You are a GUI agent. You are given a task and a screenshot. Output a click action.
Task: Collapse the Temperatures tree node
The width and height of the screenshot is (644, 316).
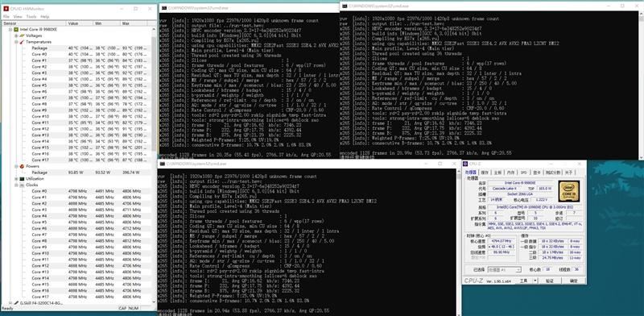click(16, 42)
